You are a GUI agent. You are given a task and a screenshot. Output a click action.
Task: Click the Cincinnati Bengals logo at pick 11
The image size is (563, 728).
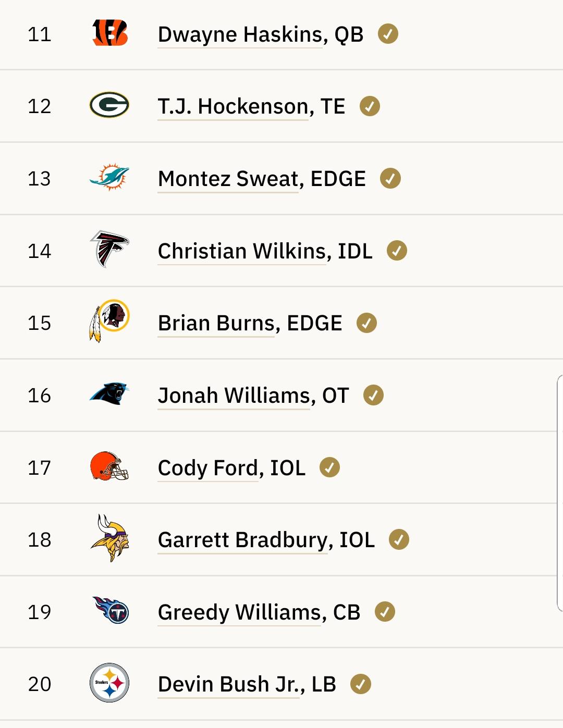click(x=110, y=33)
